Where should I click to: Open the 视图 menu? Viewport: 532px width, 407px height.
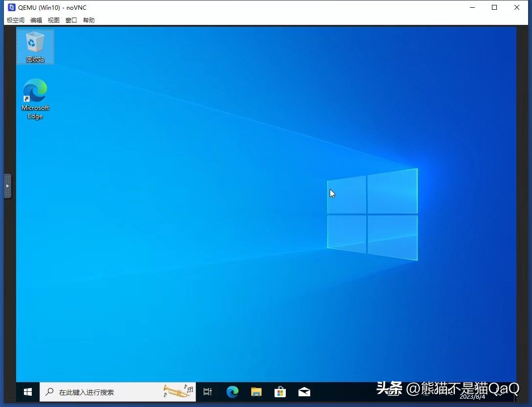click(x=54, y=20)
